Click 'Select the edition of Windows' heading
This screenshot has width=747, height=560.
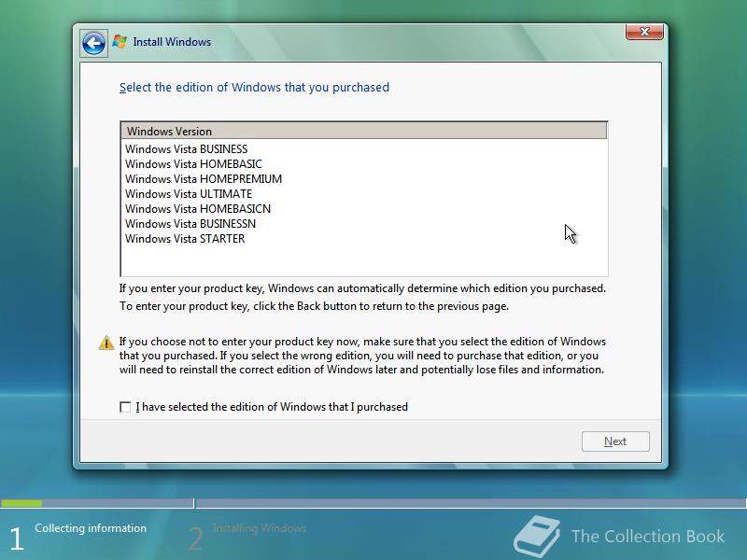pyautogui.click(x=254, y=88)
